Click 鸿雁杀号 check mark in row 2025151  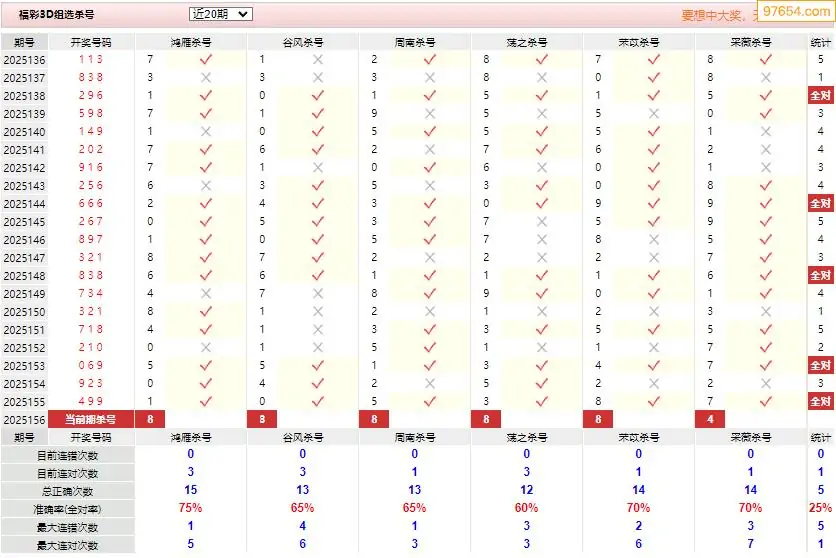(x=206, y=330)
